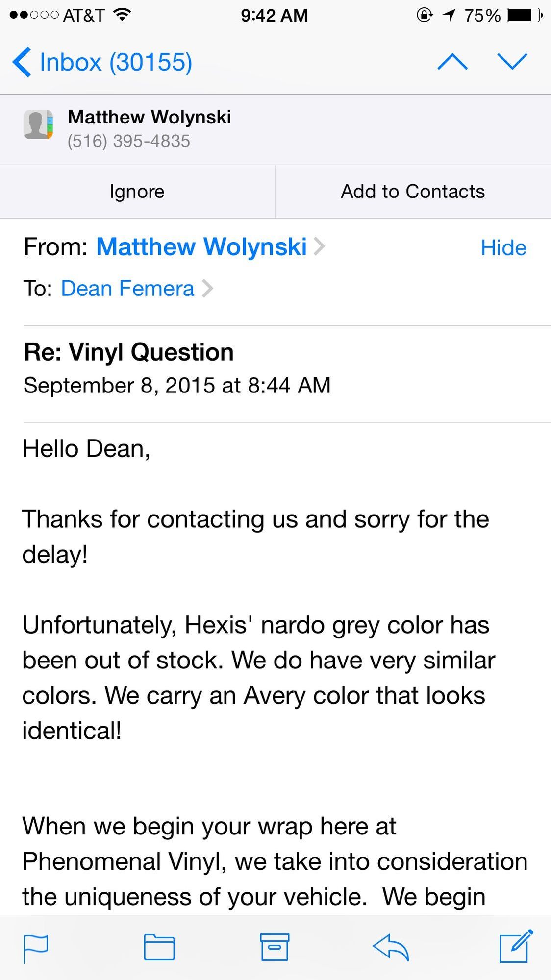
Task: Open sender Matthew Wolynski's details
Action: click(x=201, y=247)
